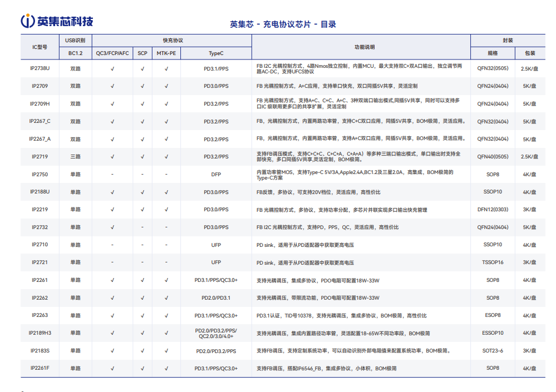Image resolution: width=556 pixels, height=392 pixels.
Task: Select the IP2750 model cell
Action: (x=40, y=174)
